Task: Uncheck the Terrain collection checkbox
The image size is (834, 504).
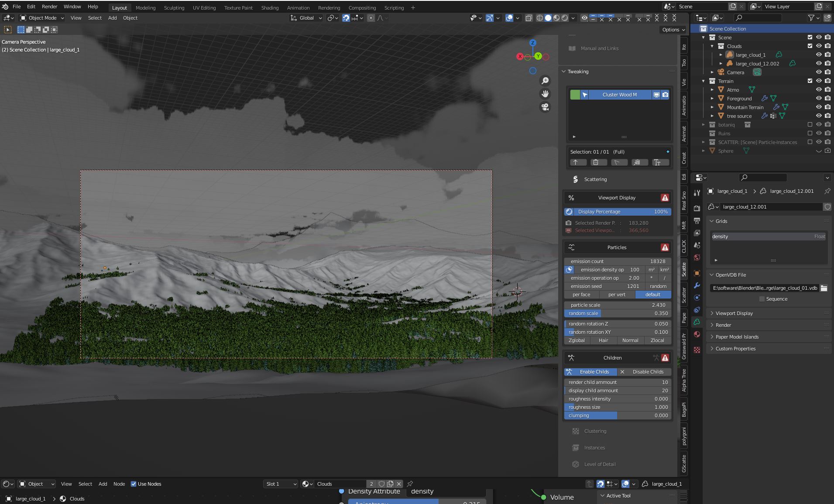Action: click(810, 81)
